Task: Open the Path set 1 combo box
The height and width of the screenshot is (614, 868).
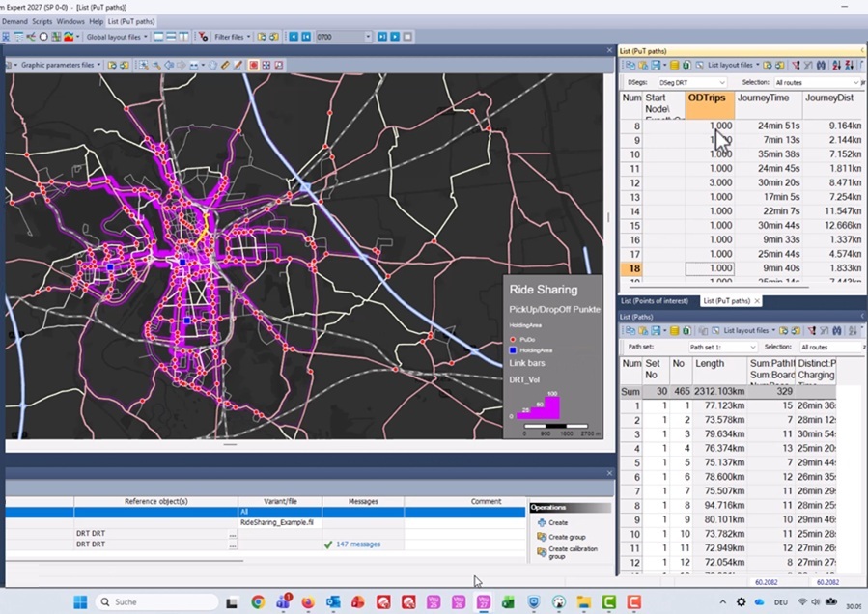Action: tap(722, 348)
